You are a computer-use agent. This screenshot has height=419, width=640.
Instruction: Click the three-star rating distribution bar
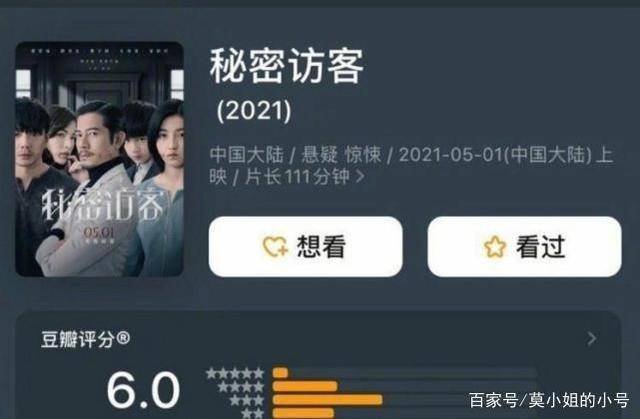click(x=404, y=400)
